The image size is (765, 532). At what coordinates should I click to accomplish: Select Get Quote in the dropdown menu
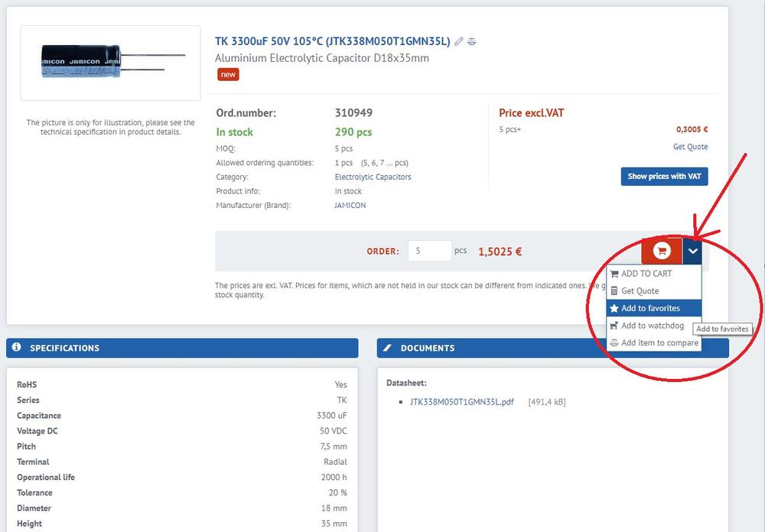click(x=654, y=291)
